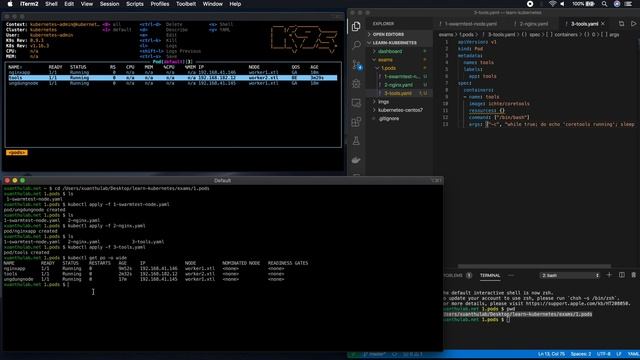Open 2-nginx.yaml in Explorer tree
Screen dimensions: 640x360
tap(398, 85)
